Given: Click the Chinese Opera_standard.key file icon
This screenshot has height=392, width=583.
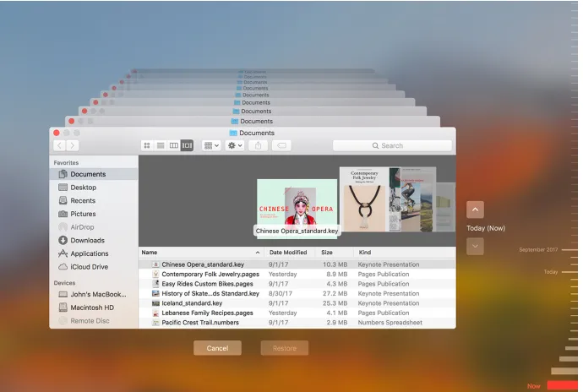Looking at the screenshot, I should tap(155, 264).
